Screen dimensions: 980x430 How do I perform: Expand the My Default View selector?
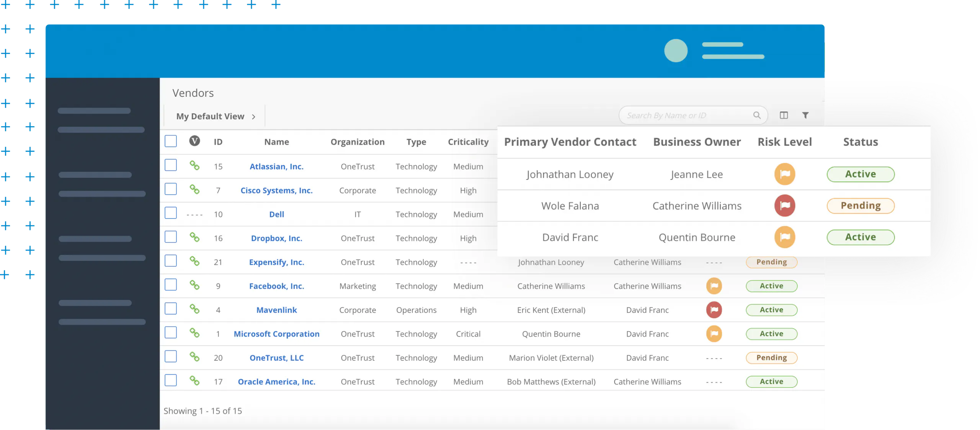(x=214, y=116)
